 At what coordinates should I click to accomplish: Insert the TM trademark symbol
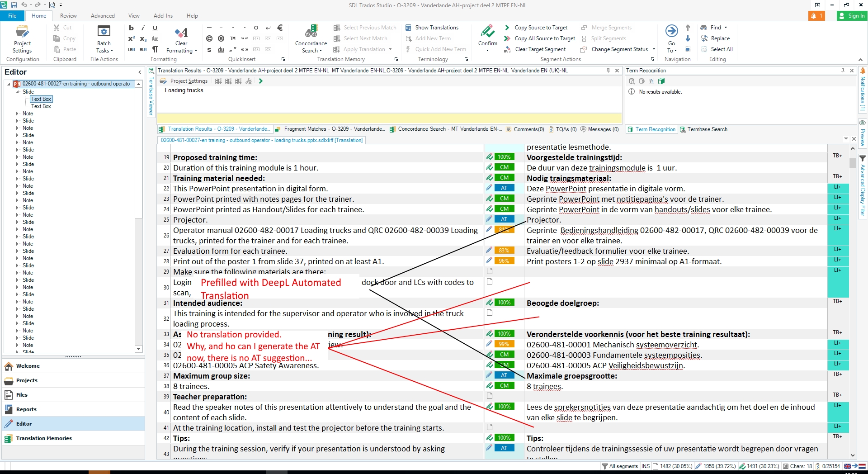click(233, 38)
